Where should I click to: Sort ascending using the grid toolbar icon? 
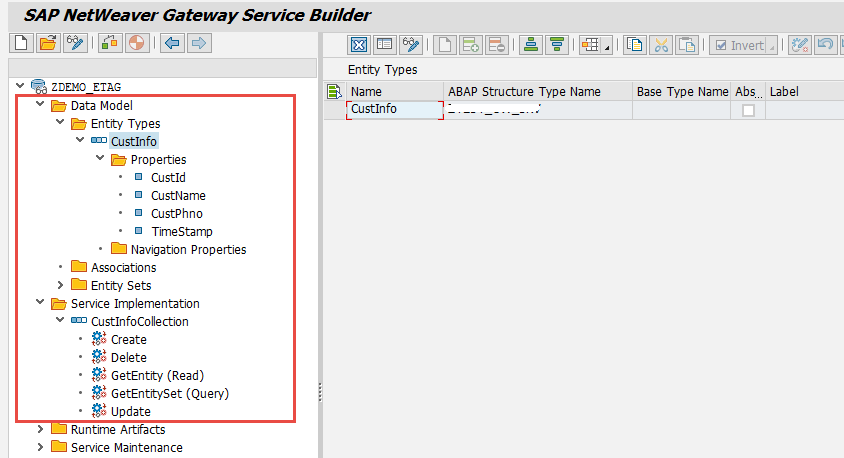(x=531, y=45)
